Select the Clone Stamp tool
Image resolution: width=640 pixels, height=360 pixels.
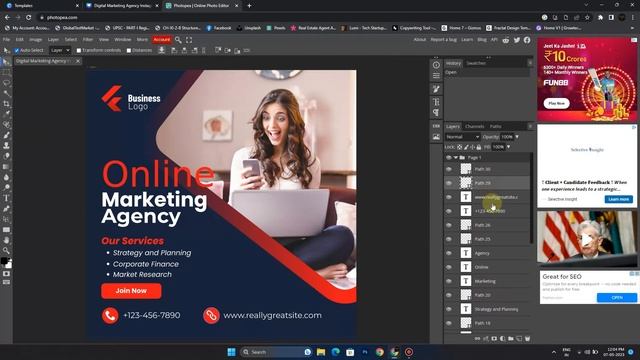(x=6, y=146)
